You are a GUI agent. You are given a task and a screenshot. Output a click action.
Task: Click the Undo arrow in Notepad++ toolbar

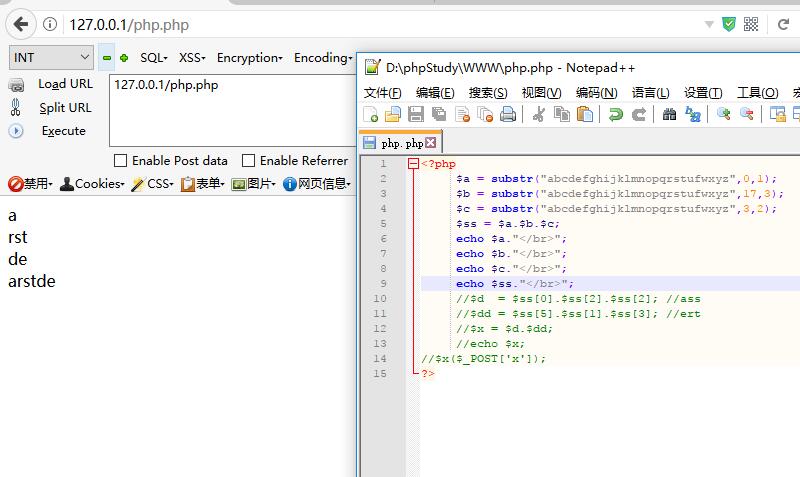616,114
